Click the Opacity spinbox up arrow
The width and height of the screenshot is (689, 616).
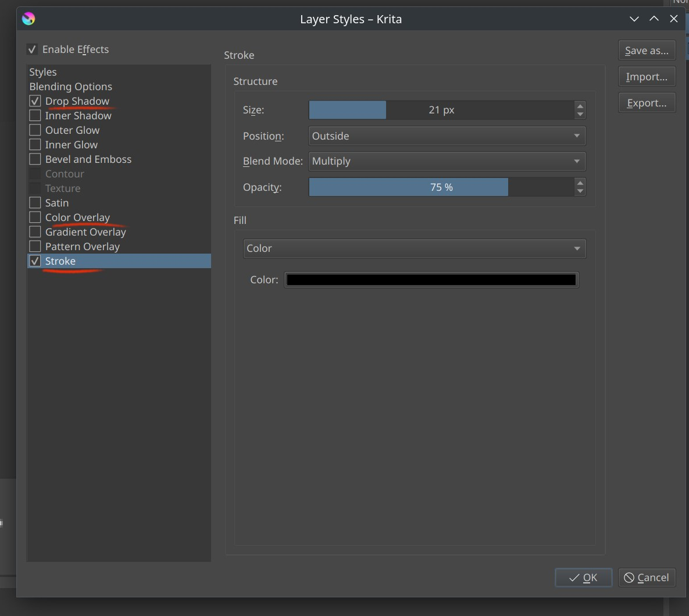coord(580,183)
